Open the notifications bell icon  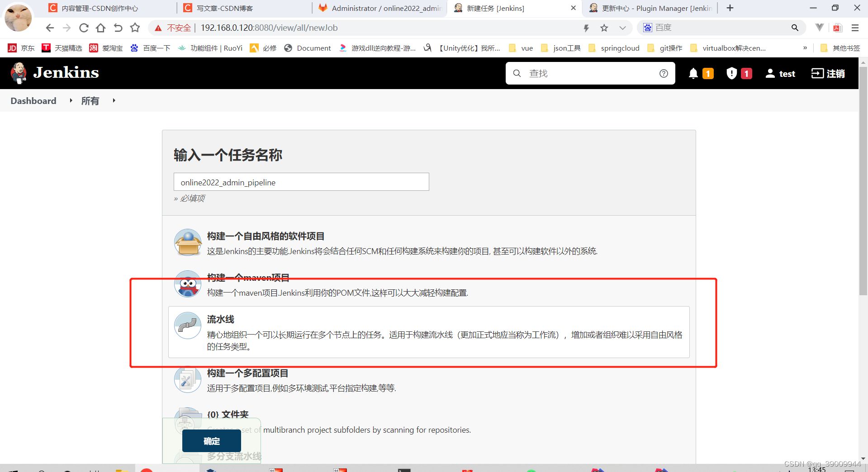tap(693, 73)
